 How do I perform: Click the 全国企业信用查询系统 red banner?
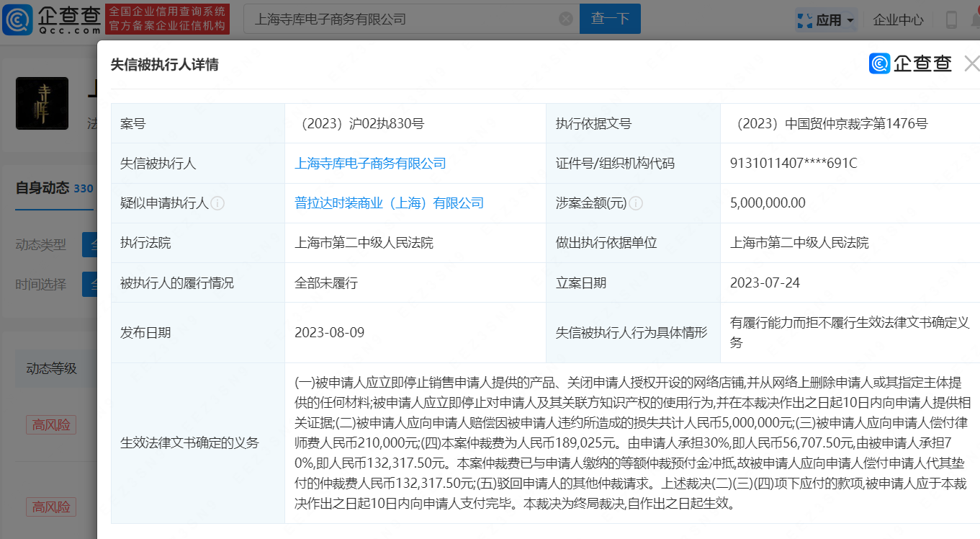(x=167, y=19)
